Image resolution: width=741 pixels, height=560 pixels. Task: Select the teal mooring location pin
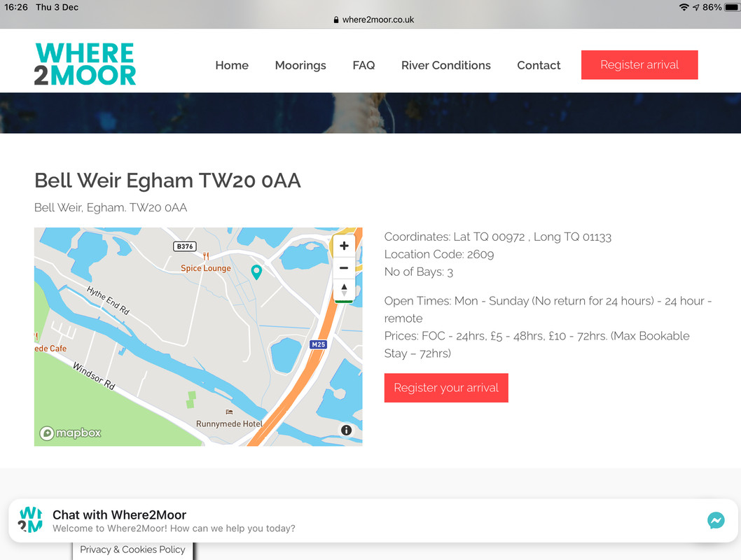tap(256, 272)
